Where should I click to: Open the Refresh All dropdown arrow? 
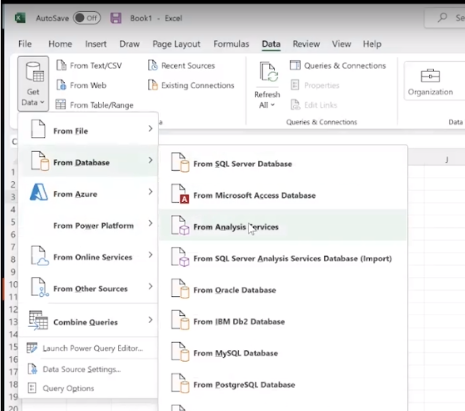pyautogui.click(x=273, y=105)
